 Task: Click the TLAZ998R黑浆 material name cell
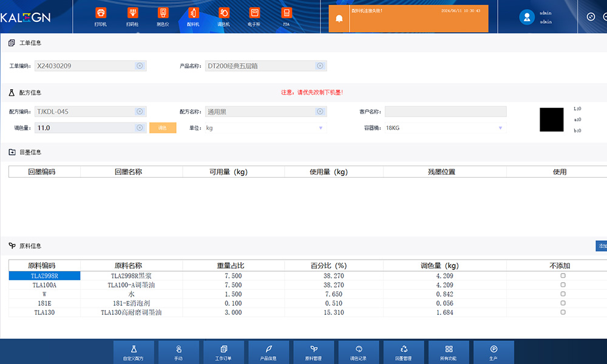click(x=131, y=276)
